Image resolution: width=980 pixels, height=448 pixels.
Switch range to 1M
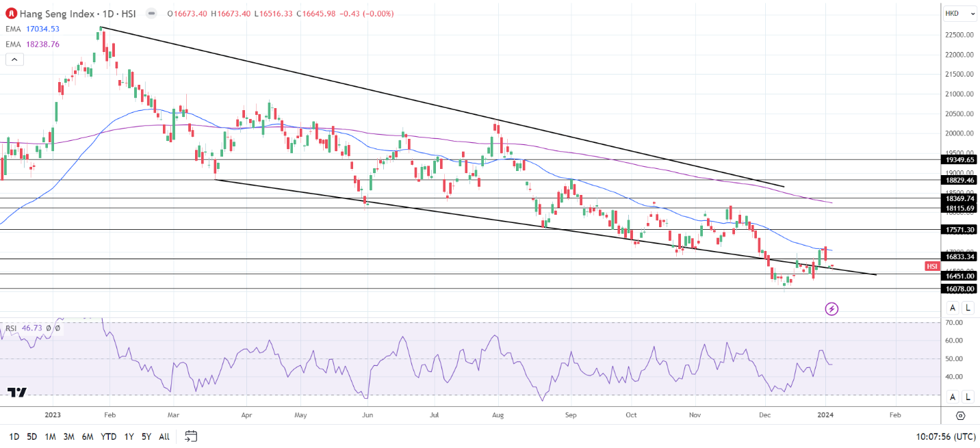tap(51, 436)
